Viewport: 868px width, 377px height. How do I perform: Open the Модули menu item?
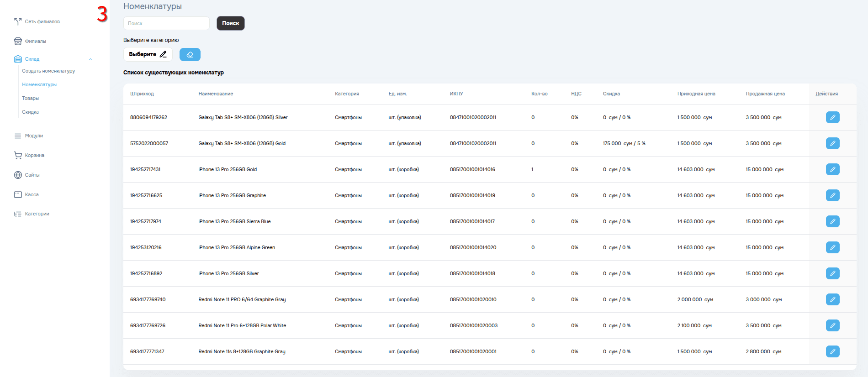pos(34,136)
